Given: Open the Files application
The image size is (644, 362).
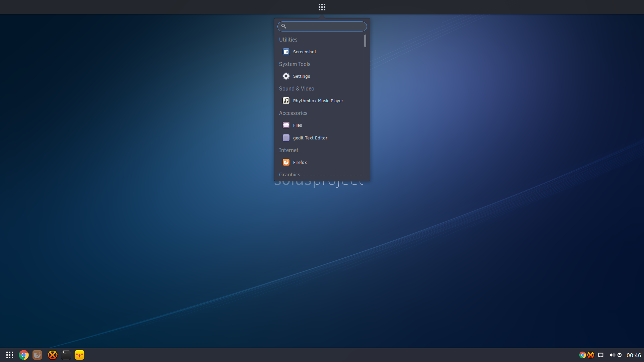Looking at the screenshot, I should 320,125.
